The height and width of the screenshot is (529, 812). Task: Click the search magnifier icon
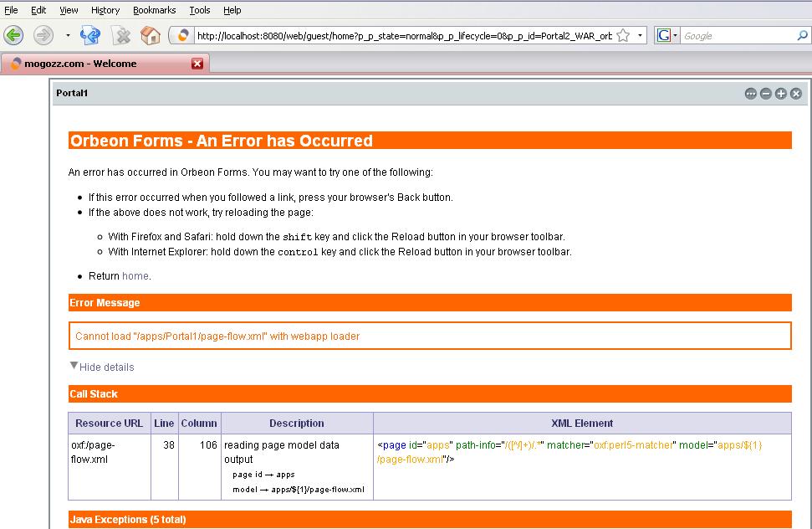tap(802, 36)
